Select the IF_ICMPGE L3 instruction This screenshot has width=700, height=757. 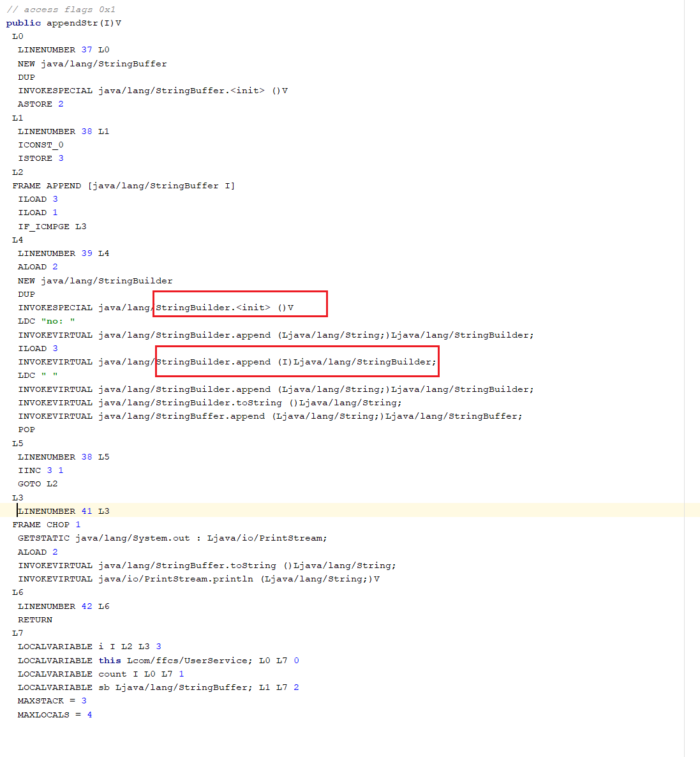[52, 227]
